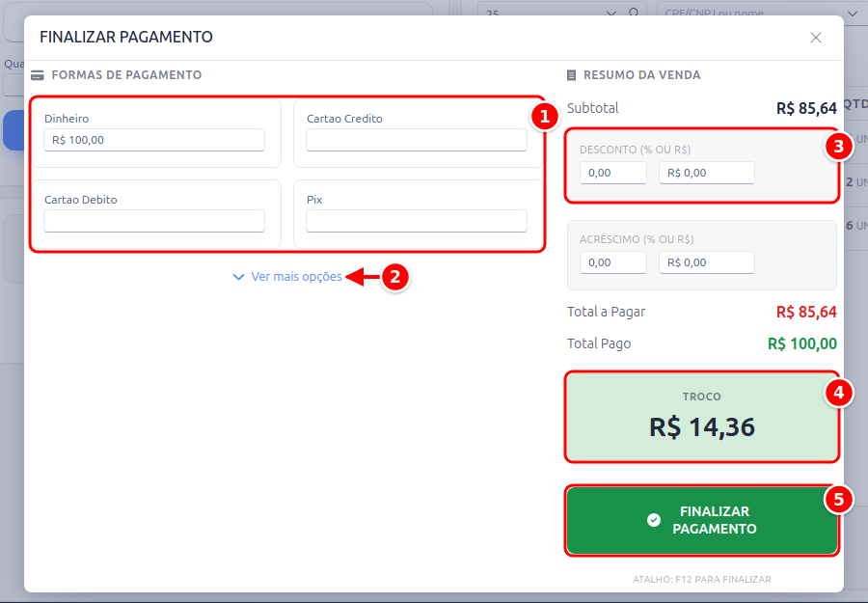This screenshot has height=603, width=868.
Task: Edit the Desconto R$ value field
Action: click(x=706, y=173)
